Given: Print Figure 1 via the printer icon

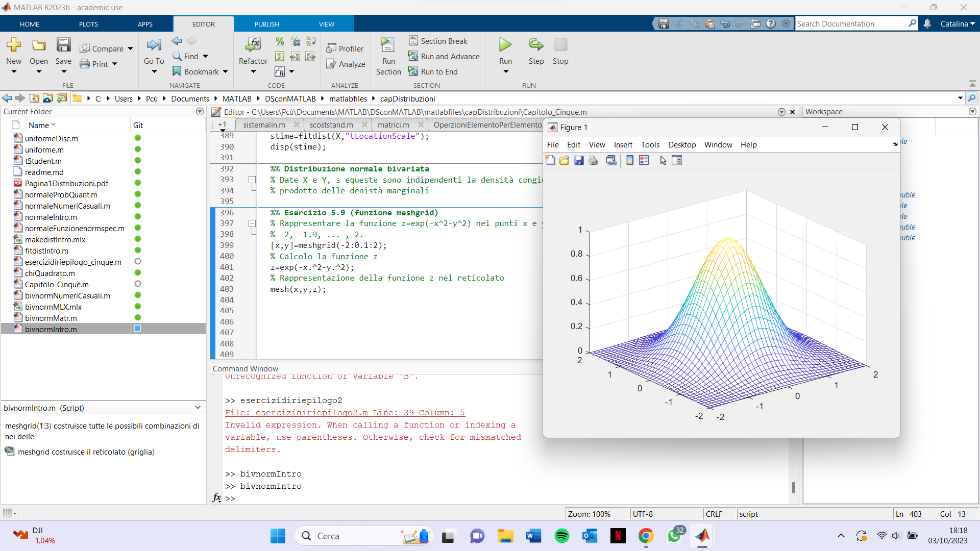Looking at the screenshot, I should (593, 160).
